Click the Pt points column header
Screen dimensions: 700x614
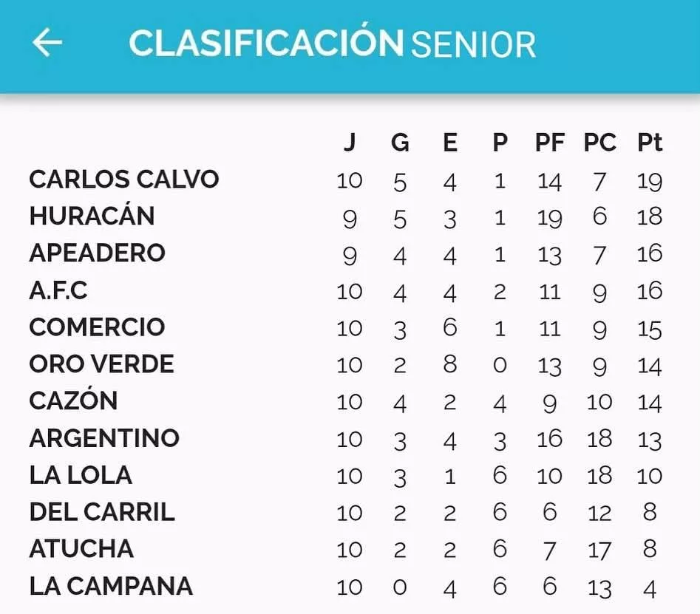click(650, 143)
